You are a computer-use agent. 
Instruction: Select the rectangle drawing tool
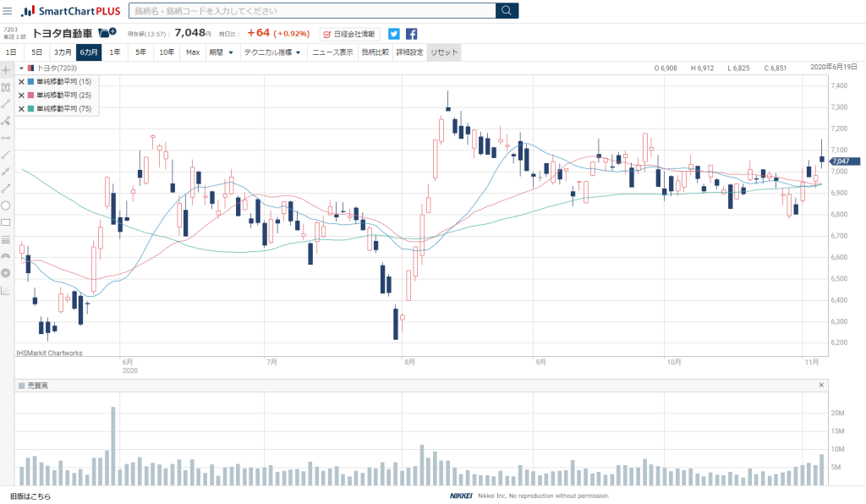click(x=6, y=222)
